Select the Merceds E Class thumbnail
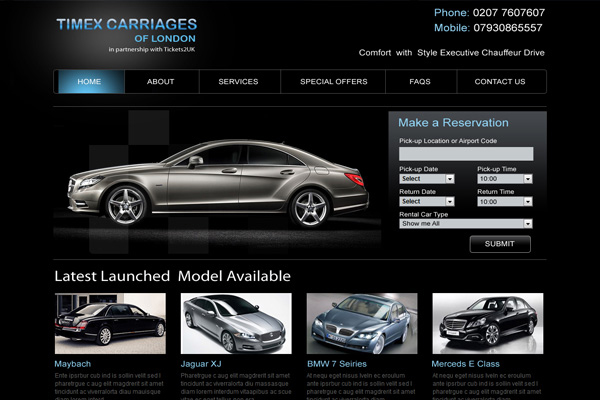The height and width of the screenshot is (400, 600). point(488,323)
